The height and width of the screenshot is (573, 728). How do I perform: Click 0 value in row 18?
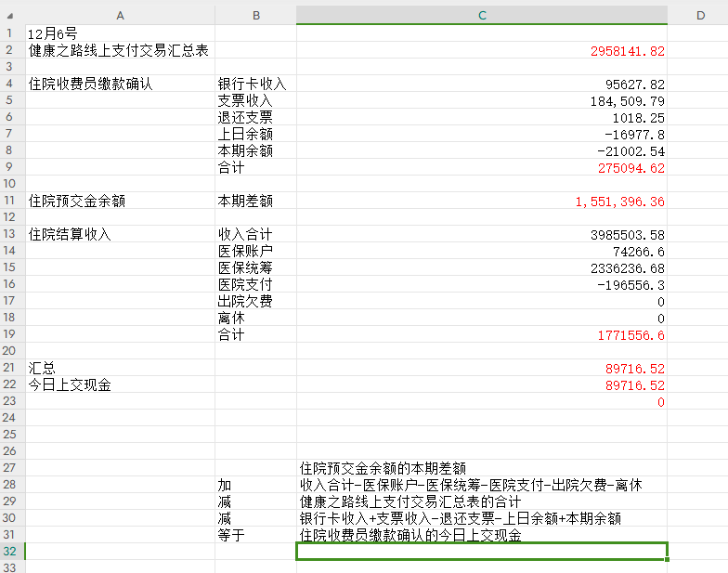pyautogui.click(x=661, y=318)
